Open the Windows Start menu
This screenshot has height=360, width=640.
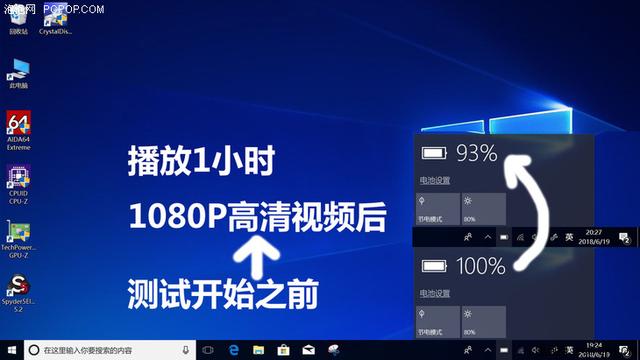click(x=12, y=350)
